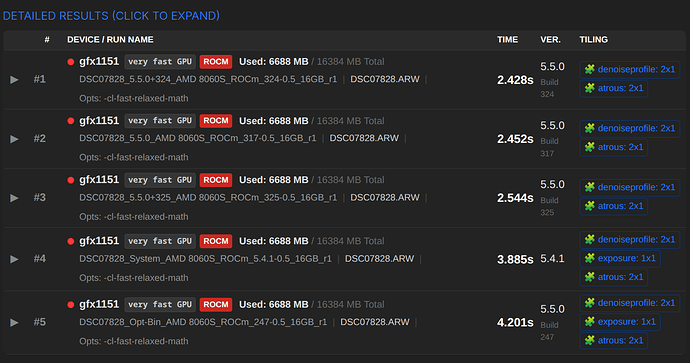
Task: Click the denoiseprofile 2x1 tag in row #1
Action: click(x=630, y=70)
